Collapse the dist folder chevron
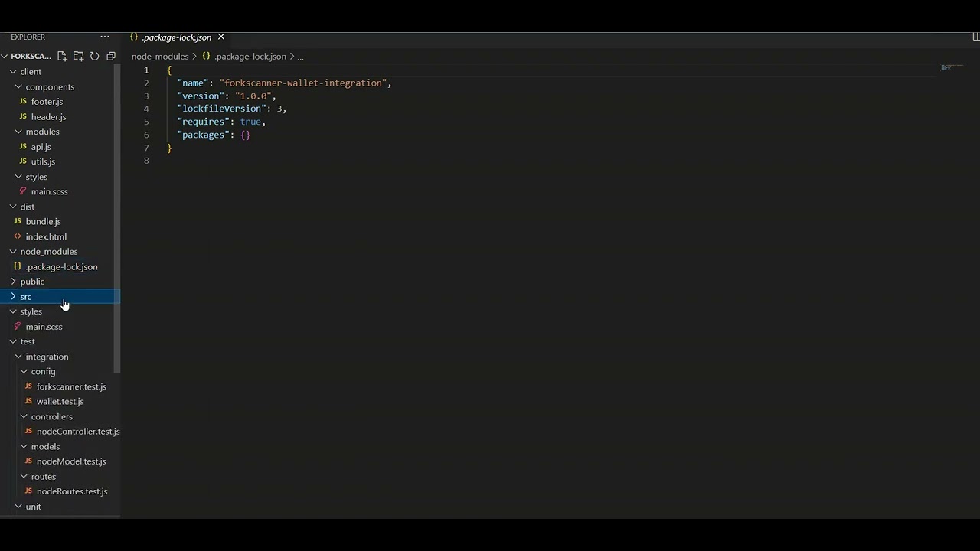980x551 pixels. coord(13,207)
